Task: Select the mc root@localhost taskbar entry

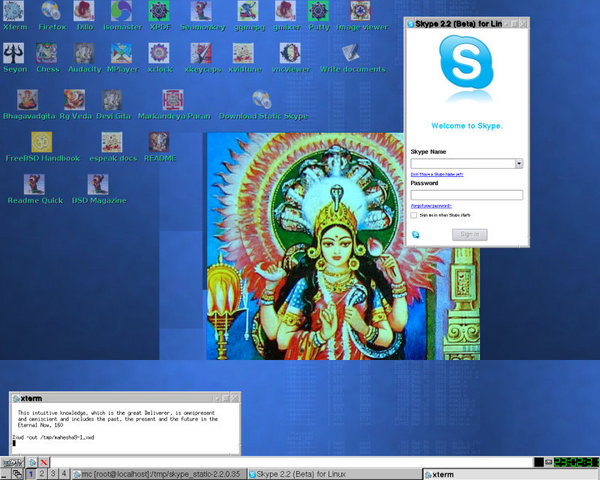Action: [158, 473]
